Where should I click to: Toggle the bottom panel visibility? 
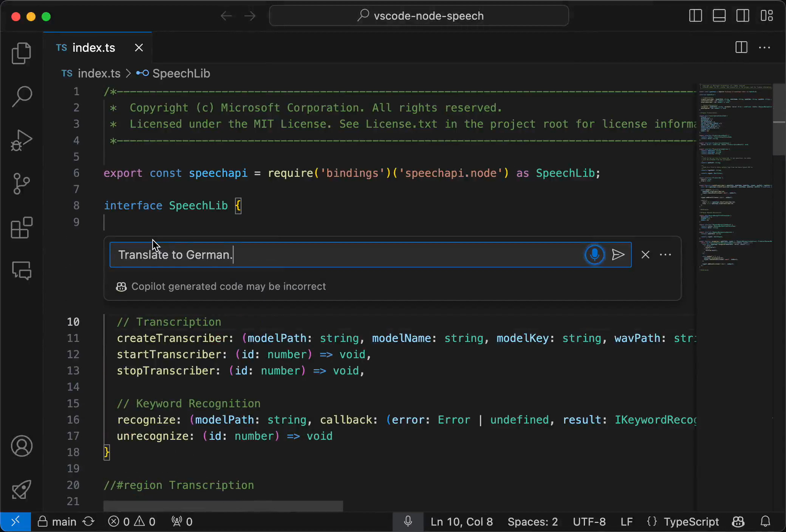719,16
